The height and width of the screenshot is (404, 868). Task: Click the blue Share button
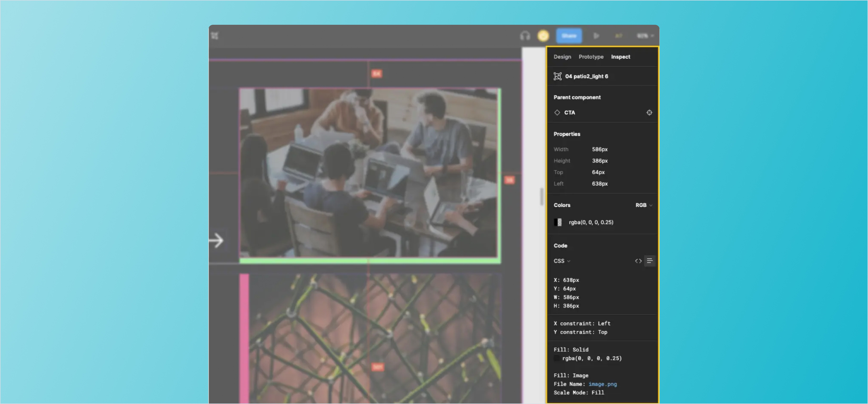(x=569, y=35)
